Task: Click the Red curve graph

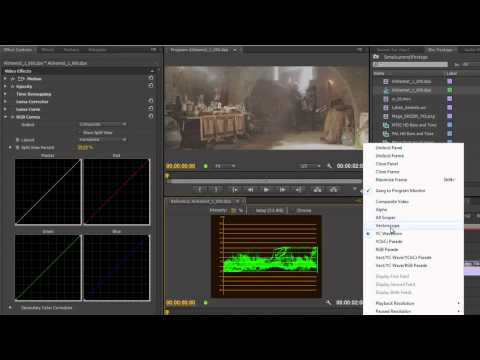Action: [x=116, y=192]
